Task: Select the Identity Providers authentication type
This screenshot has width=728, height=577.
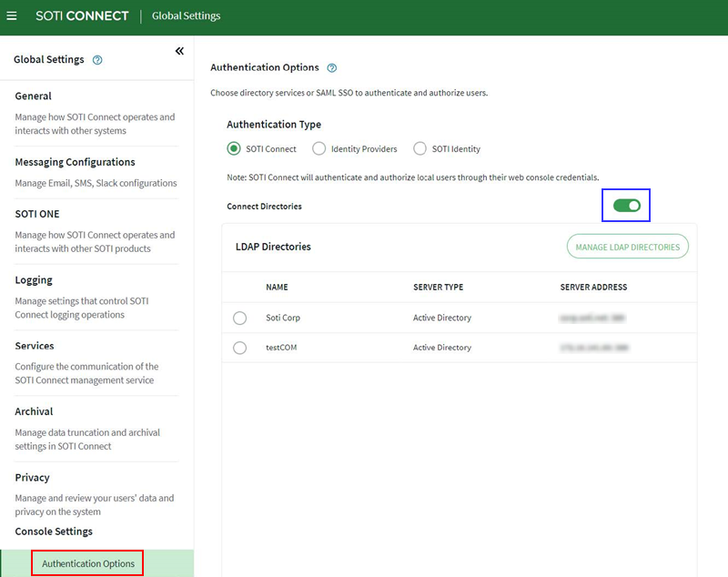Action: pyautogui.click(x=319, y=148)
